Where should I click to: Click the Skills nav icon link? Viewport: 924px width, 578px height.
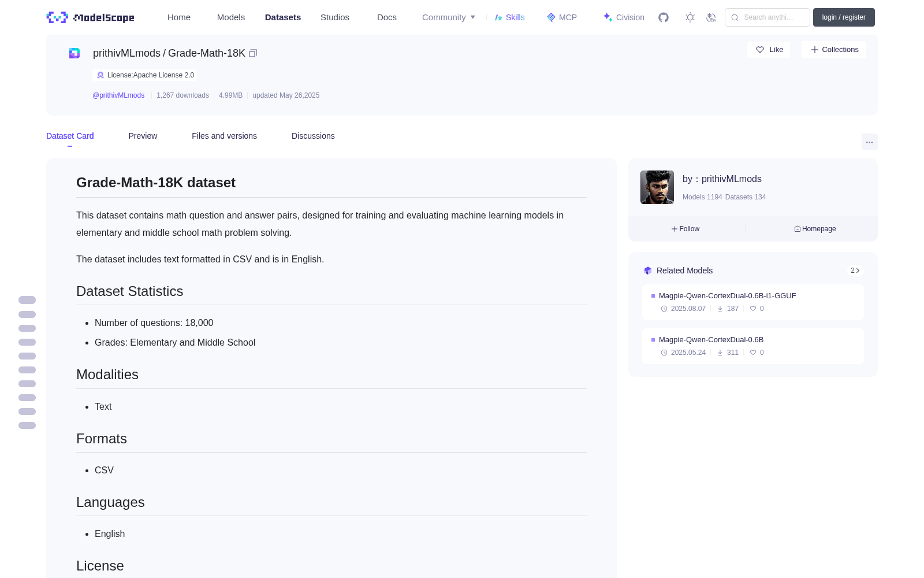click(x=509, y=17)
